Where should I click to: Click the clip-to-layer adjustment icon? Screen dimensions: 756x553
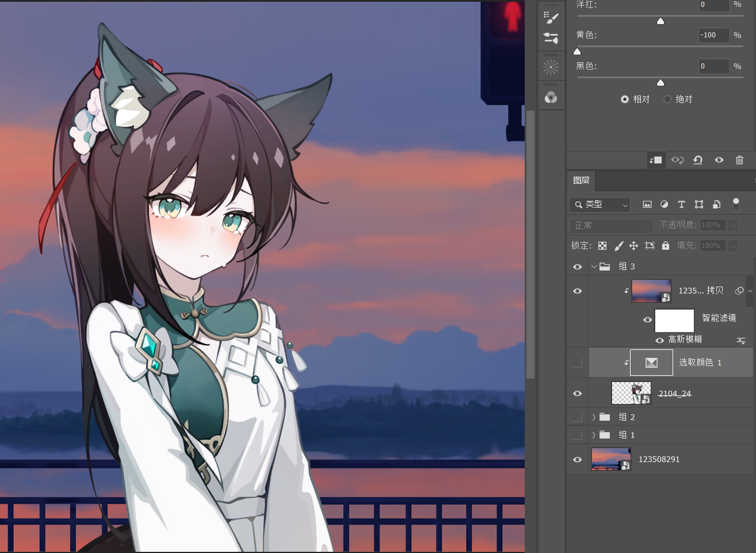[x=655, y=160]
